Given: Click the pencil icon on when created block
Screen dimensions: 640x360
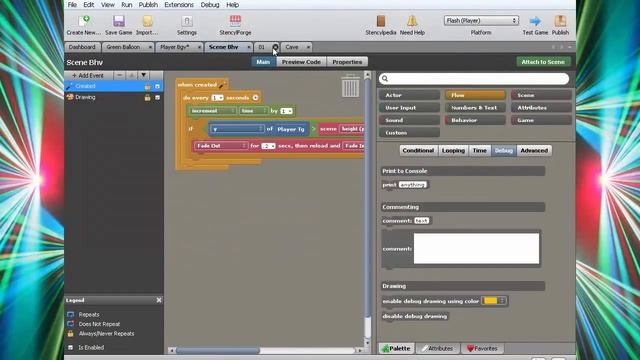Looking at the screenshot, I should (x=222, y=85).
